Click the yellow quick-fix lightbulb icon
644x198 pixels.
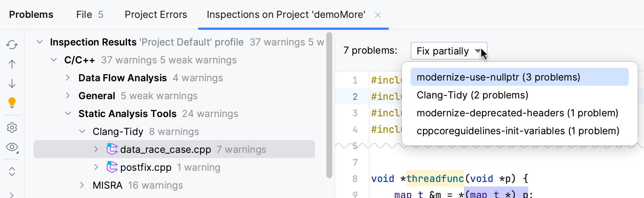coord(12,102)
